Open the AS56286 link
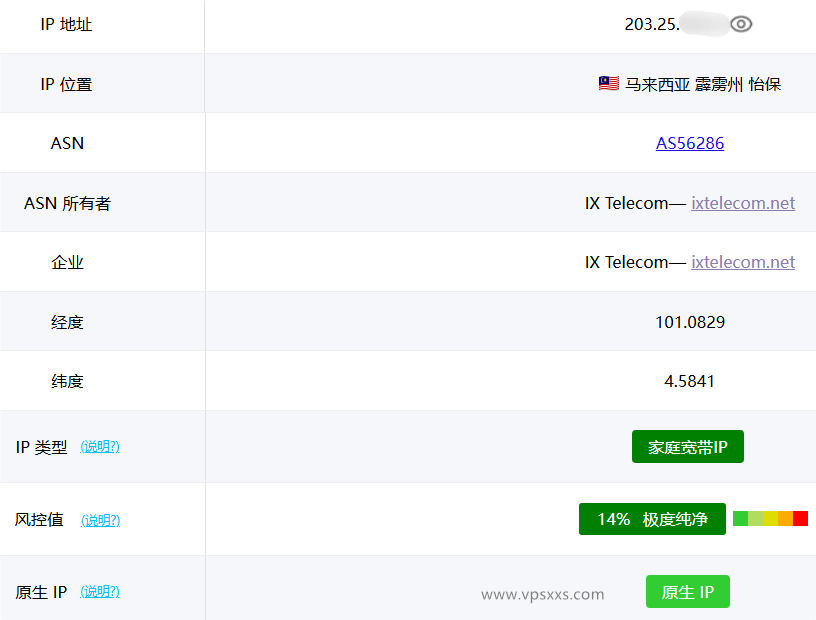 pos(689,143)
